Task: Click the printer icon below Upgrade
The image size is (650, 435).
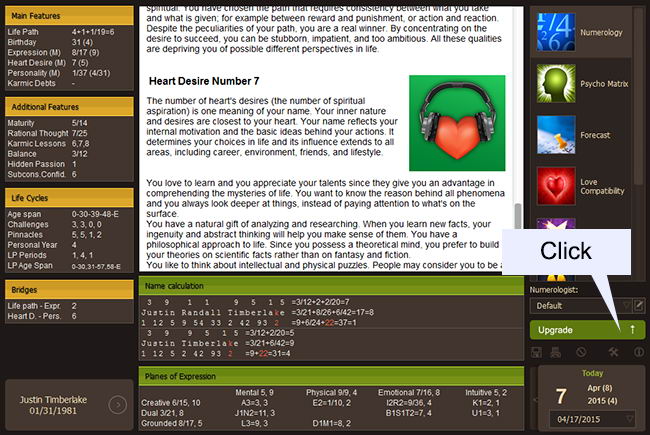Action: [x=555, y=352]
